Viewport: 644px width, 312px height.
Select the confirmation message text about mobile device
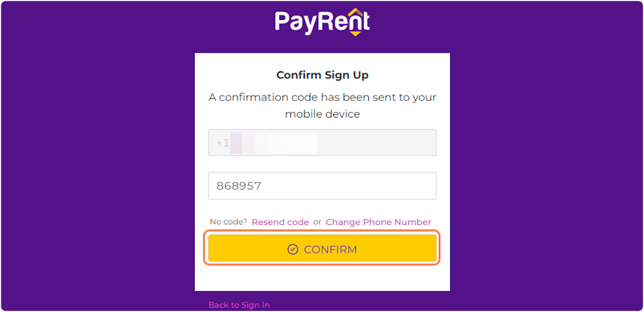pyautogui.click(x=322, y=105)
